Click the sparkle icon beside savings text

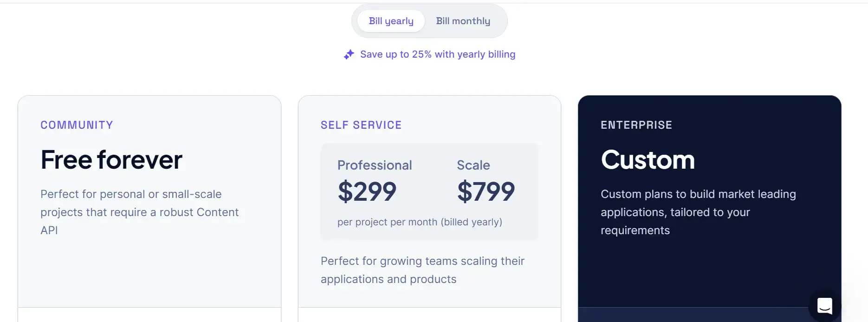[x=349, y=54]
